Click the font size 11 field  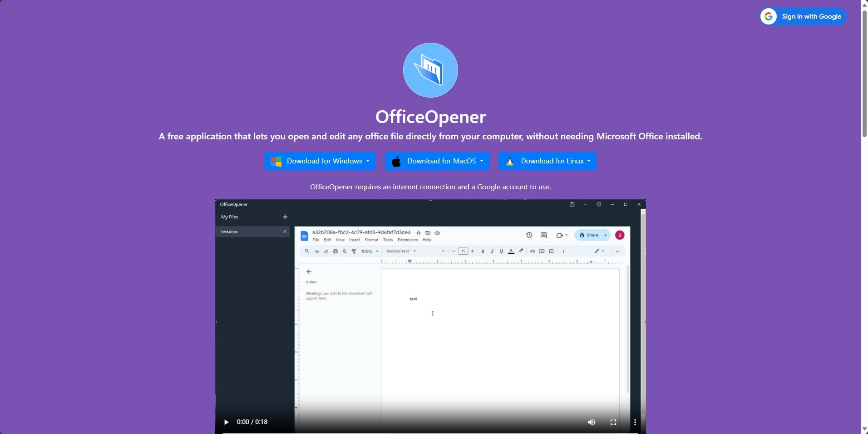(463, 251)
